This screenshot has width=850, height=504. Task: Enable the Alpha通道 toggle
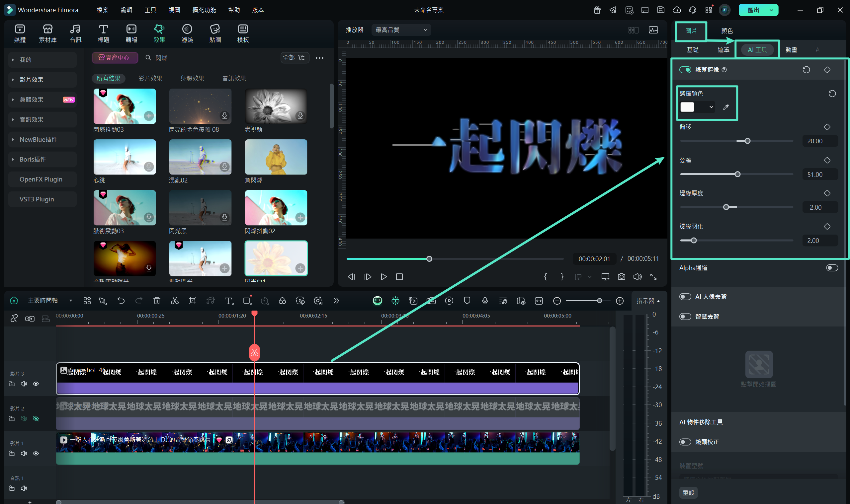(x=832, y=268)
